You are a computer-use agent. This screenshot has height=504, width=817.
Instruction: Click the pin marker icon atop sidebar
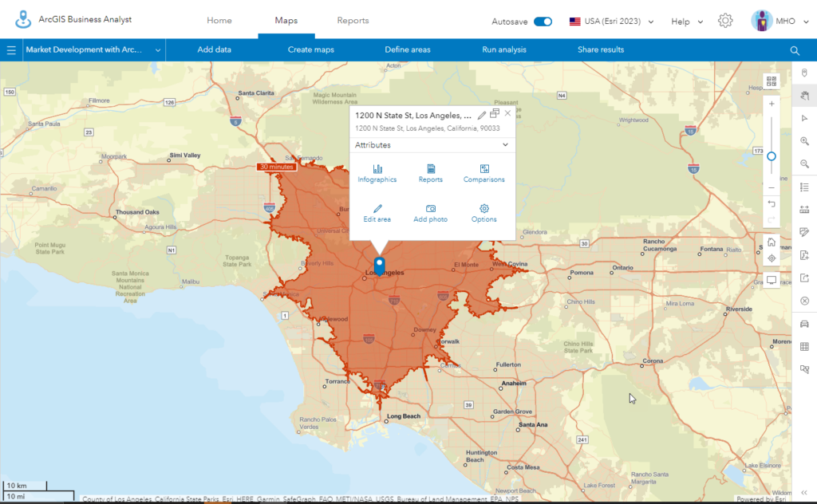804,73
